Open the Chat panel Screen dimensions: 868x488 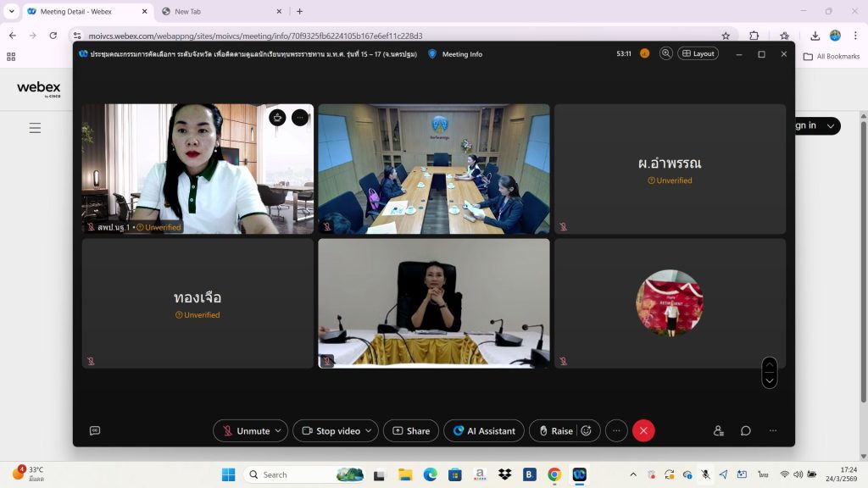click(746, 430)
